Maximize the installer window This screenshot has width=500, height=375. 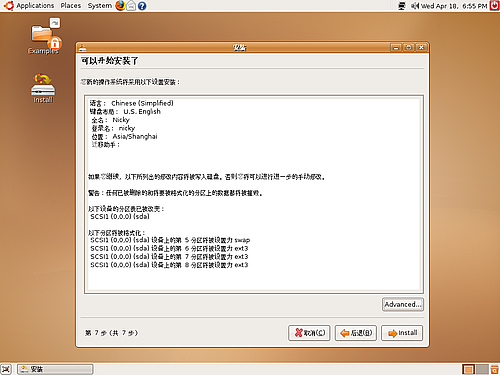click(x=409, y=48)
